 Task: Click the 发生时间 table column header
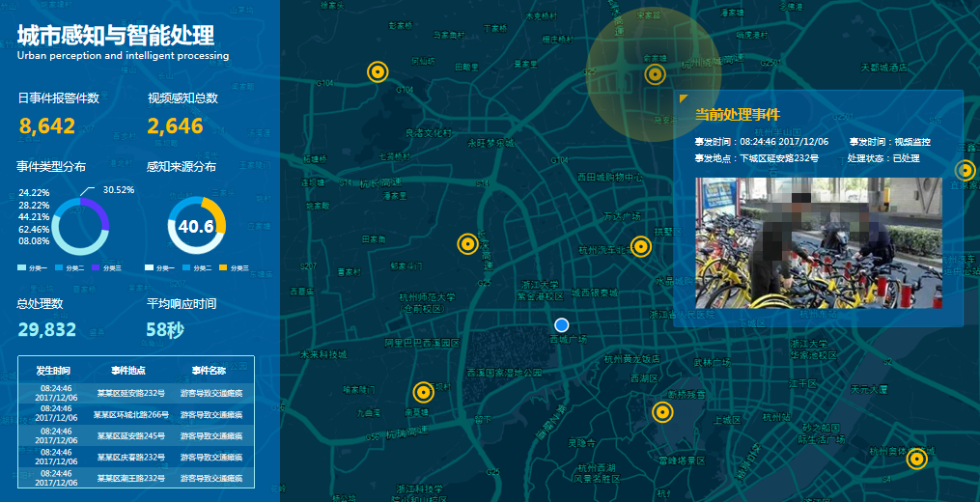point(53,371)
